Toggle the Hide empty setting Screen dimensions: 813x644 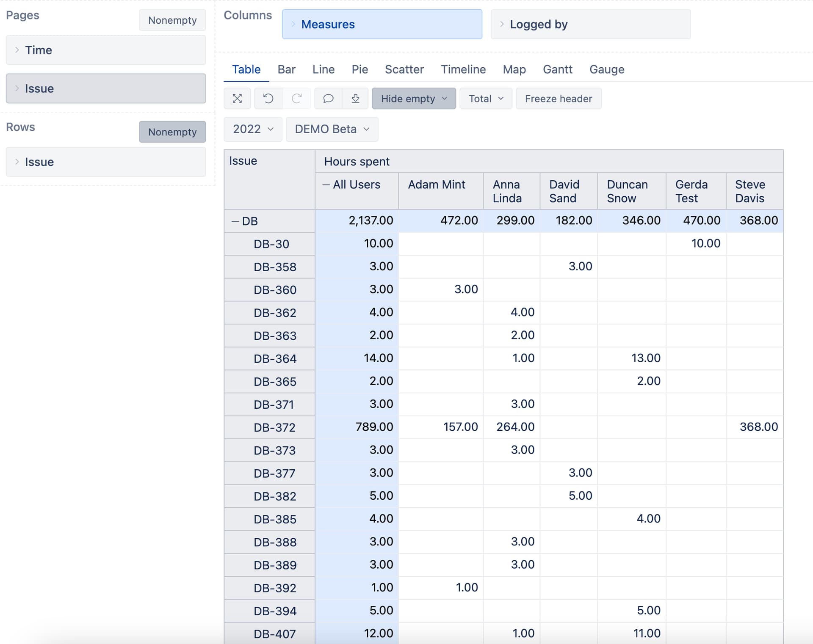[x=408, y=99]
